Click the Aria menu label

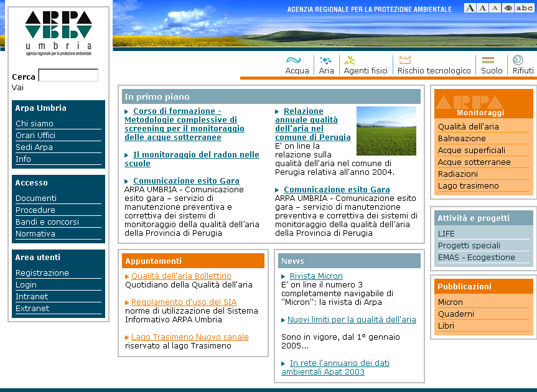(x=326, y=70)
